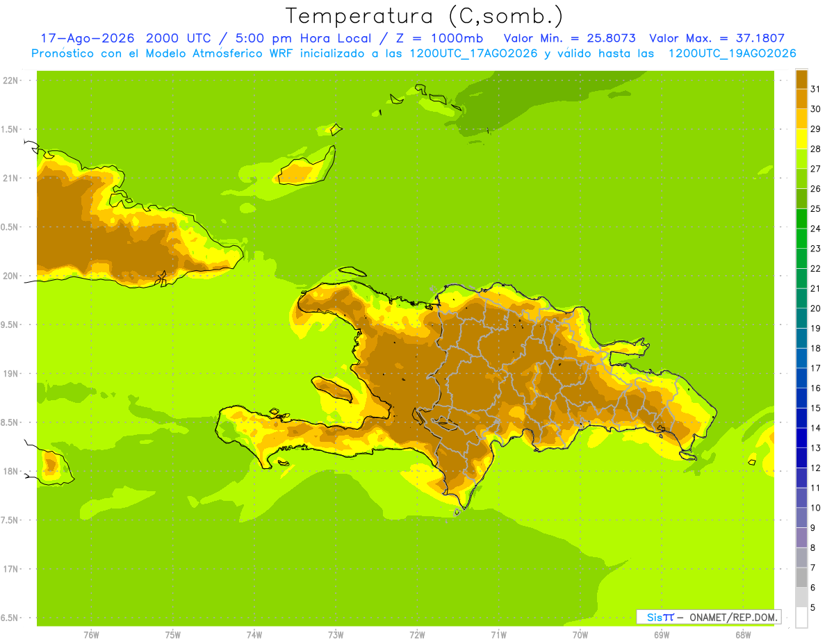Click the "20" value on the color scale
The width and height of the screenshot is (834, 644).
coord(816,308)
